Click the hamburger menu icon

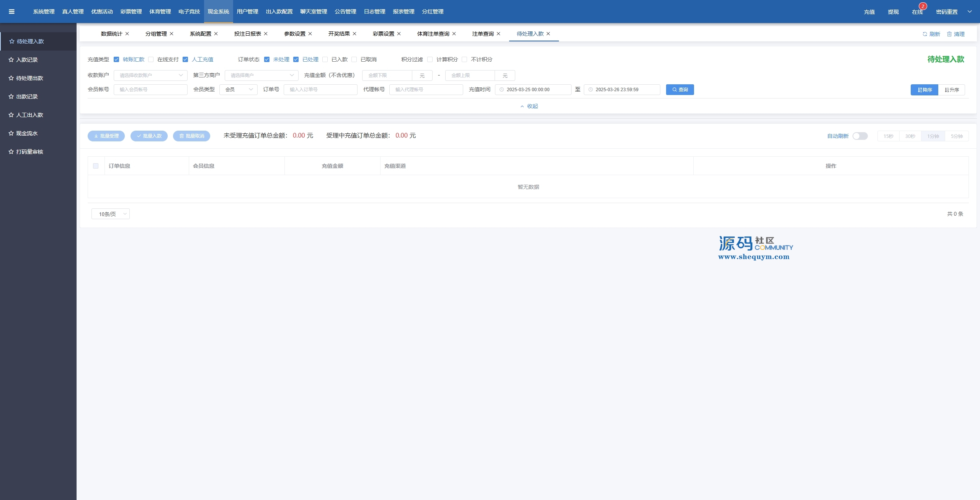coord(11,11)
